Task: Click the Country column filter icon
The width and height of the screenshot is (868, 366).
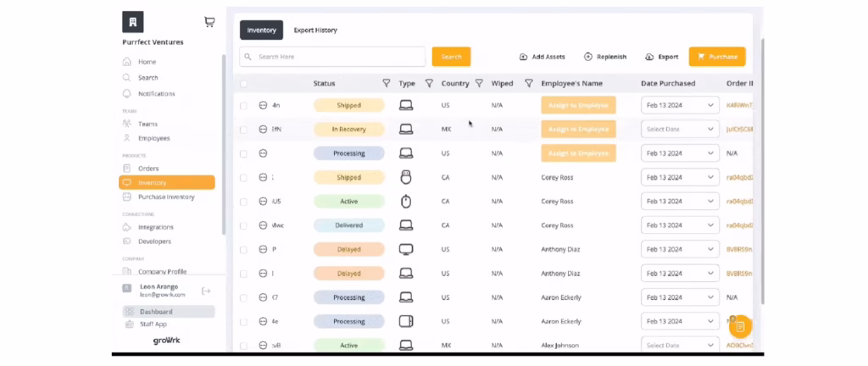Action: pos(479,83)
